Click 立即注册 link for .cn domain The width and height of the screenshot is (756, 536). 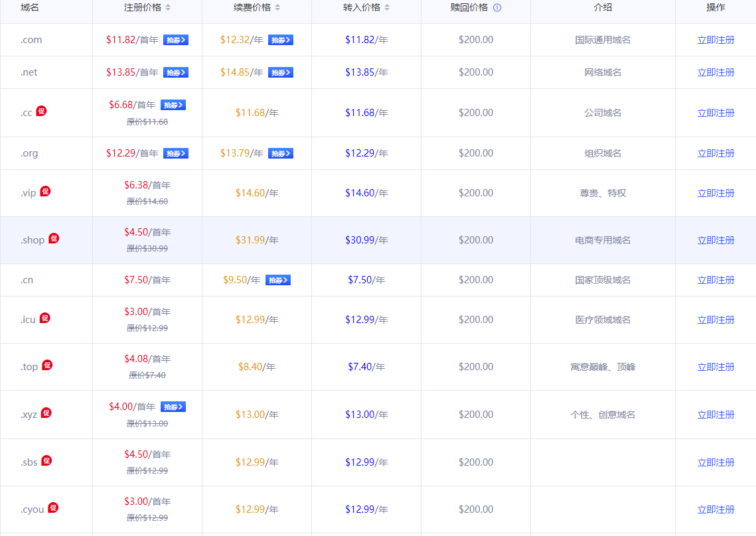[716, 280]
